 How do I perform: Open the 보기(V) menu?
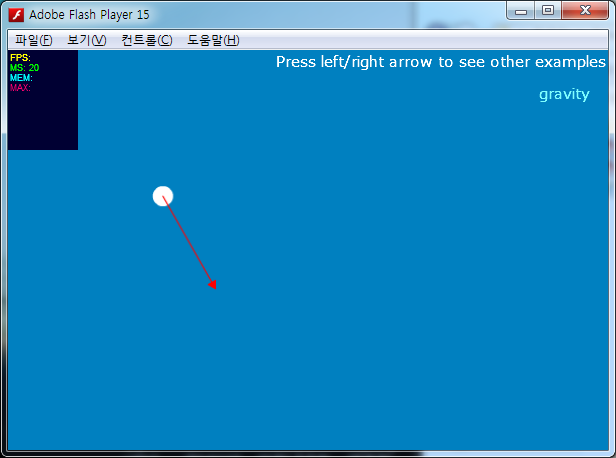[x=87, y=40]
